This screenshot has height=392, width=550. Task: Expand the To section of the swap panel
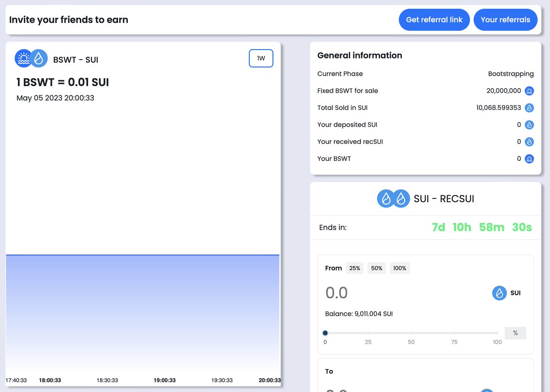pyautogui.click(x=329, y=371)
